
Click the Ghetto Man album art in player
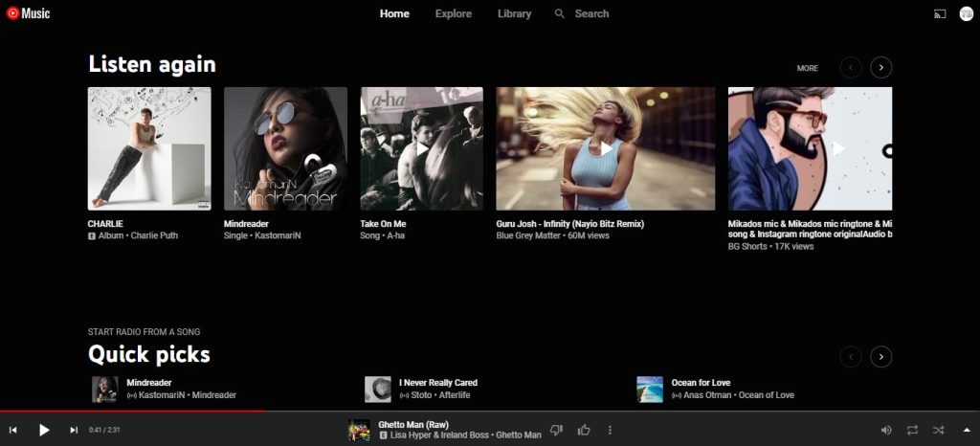[359, 430]
